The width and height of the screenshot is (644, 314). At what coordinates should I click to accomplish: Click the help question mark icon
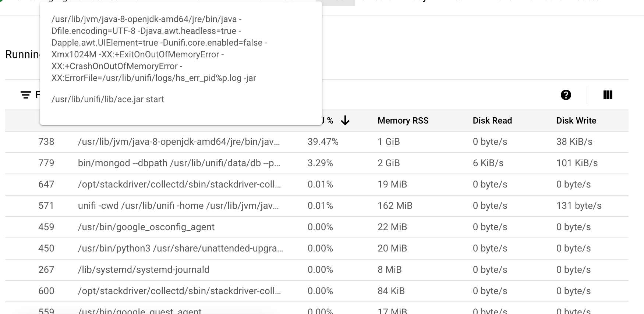pyautogui.click(x=566, y=95)
